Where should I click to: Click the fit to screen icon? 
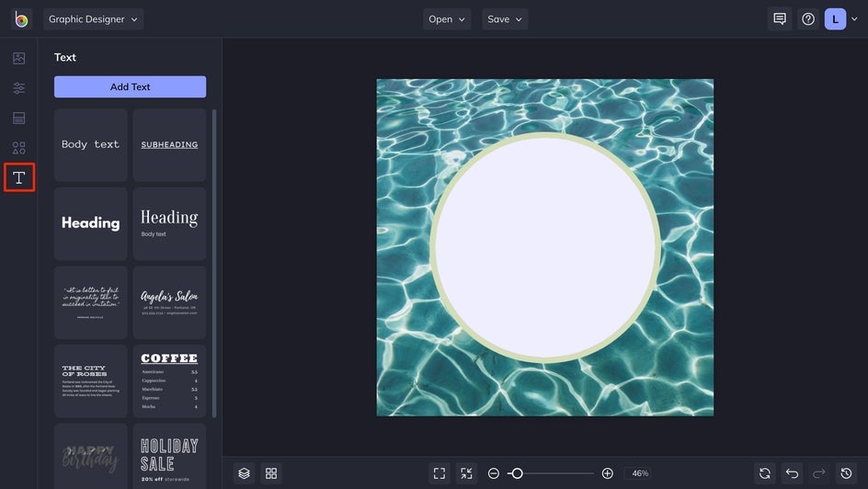(440, 473)
